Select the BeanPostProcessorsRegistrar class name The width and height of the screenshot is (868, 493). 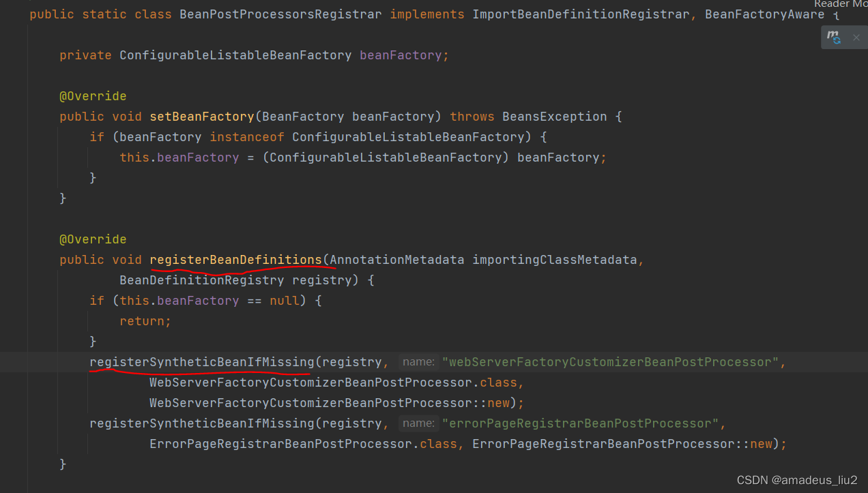(280, 14)
